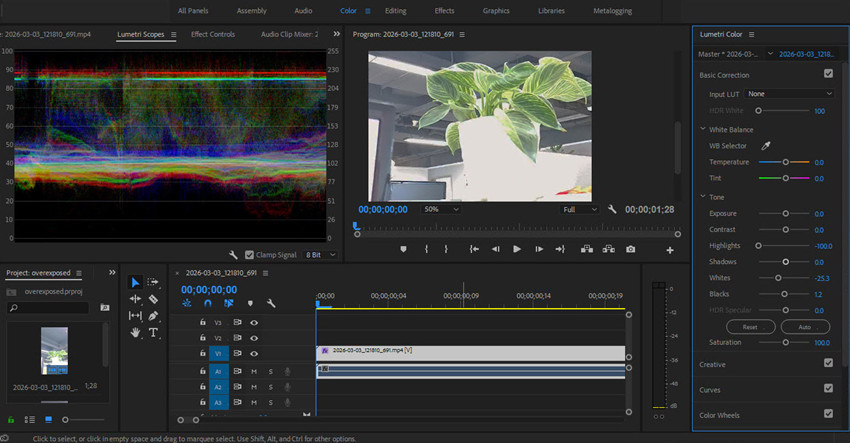Disable Basic Correction checkbox
Screen dimensions: 850x443
828,73
